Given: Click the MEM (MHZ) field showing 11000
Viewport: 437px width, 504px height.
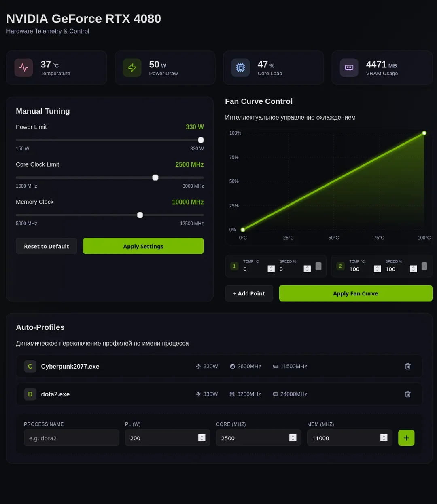Looking at the screenshot, I should 350,438.
